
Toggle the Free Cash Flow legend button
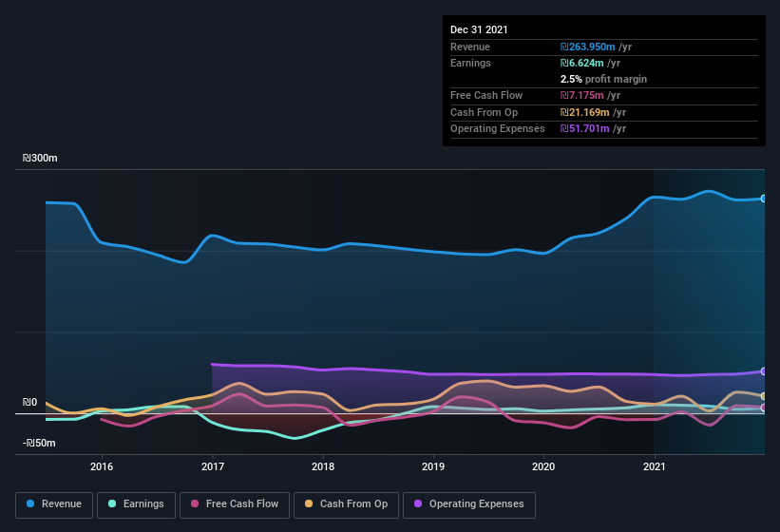235,504
